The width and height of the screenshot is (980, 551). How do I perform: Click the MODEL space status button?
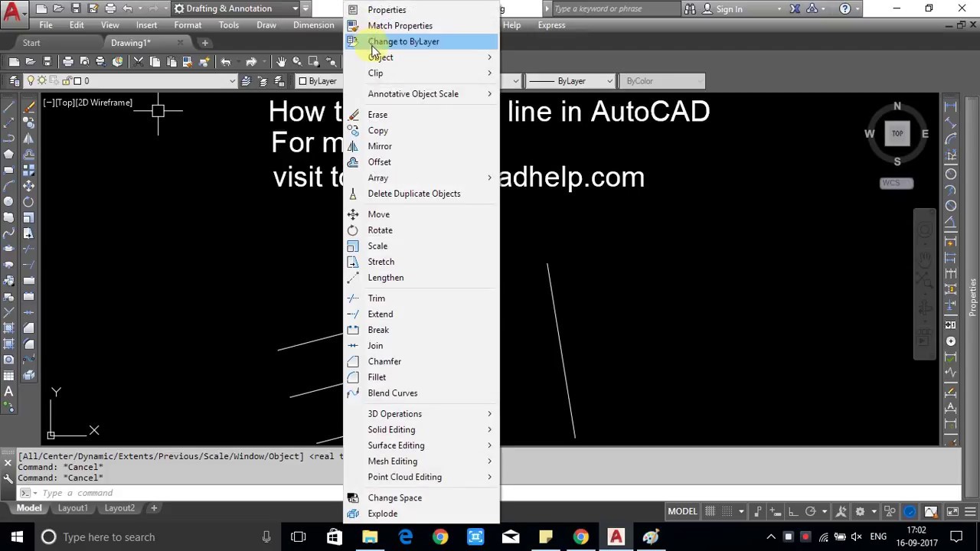point(682,511)
